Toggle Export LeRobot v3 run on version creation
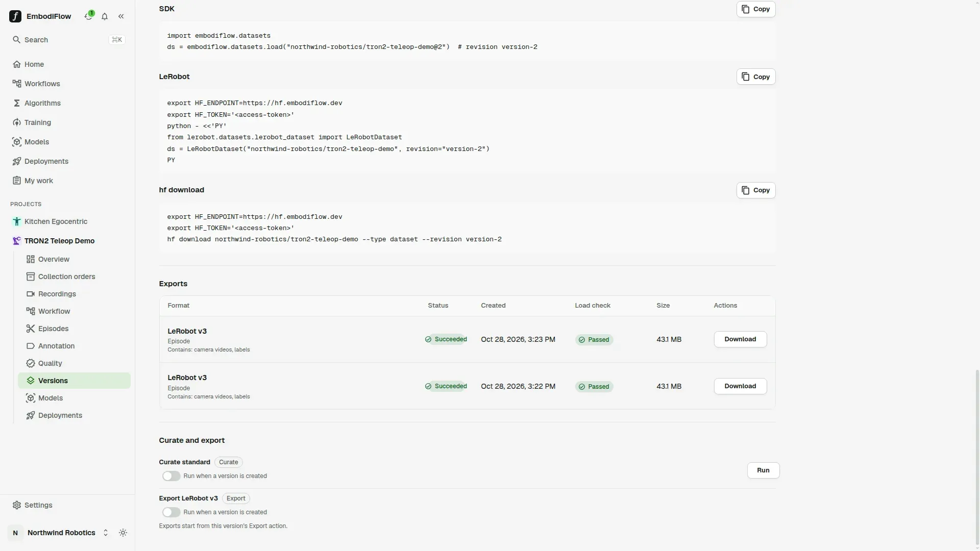This screenshot has width=980, height=551. click(x=171, y=512)
